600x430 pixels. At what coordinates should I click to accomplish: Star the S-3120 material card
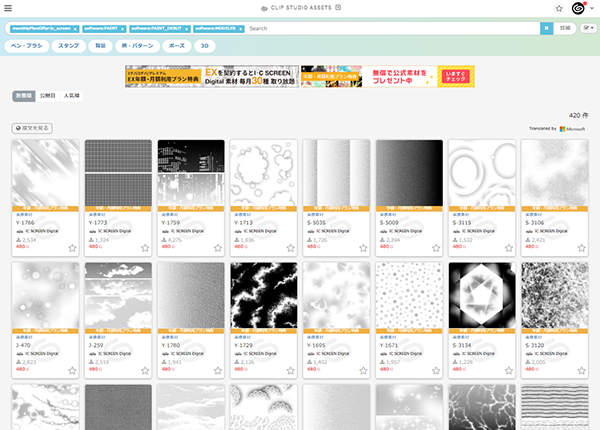click(582, 370)
